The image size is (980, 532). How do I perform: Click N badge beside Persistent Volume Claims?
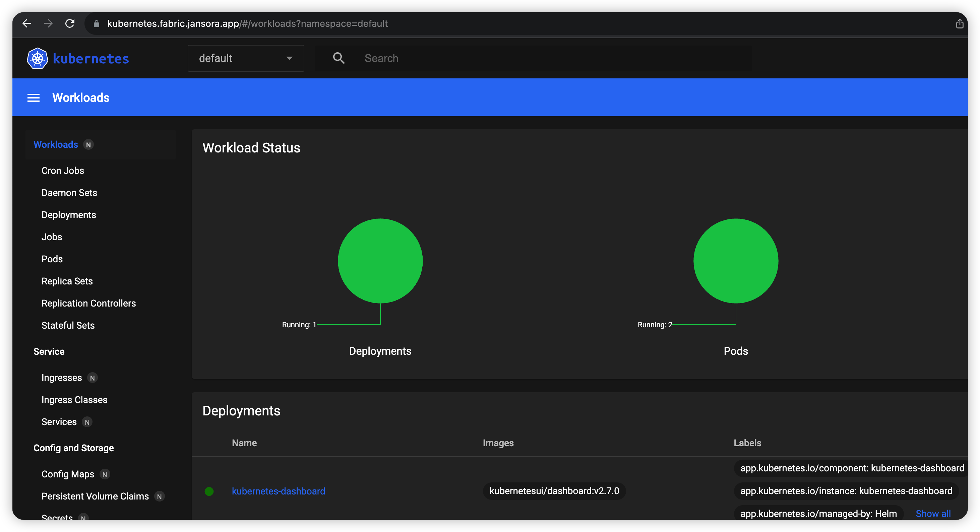160,496
